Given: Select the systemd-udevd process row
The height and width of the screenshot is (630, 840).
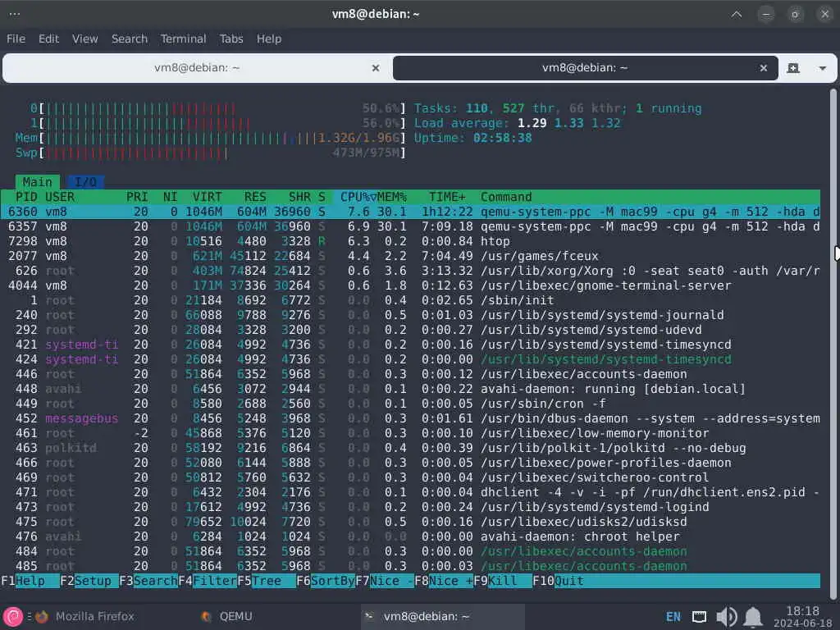Looking at the screenshot, I should (410, 330).
